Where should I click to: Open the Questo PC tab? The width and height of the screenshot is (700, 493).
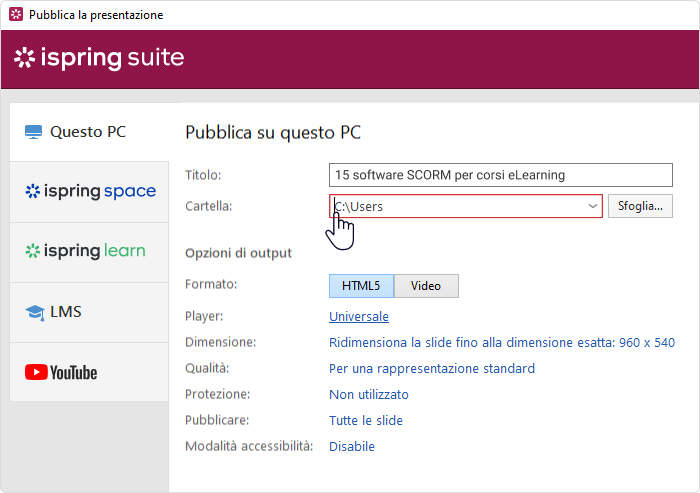89,132
